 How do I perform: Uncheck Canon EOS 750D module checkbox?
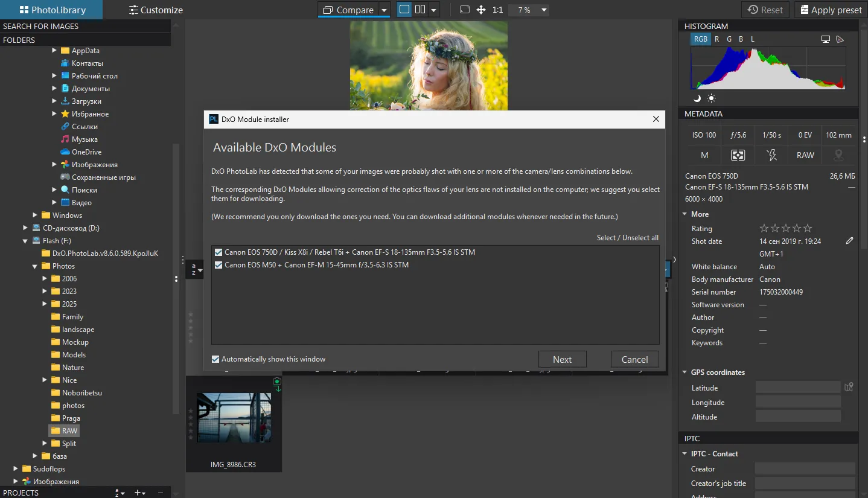coord(219,252)
